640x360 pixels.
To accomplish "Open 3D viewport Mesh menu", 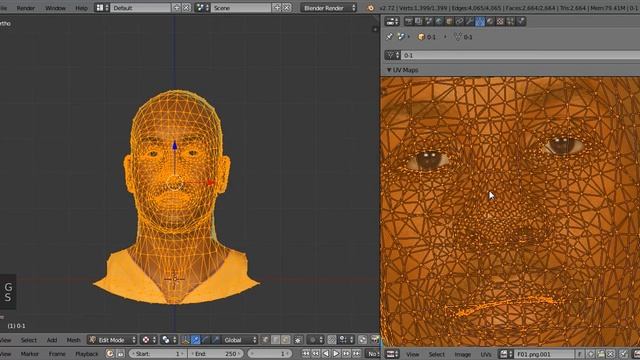I will click(73, 340).
